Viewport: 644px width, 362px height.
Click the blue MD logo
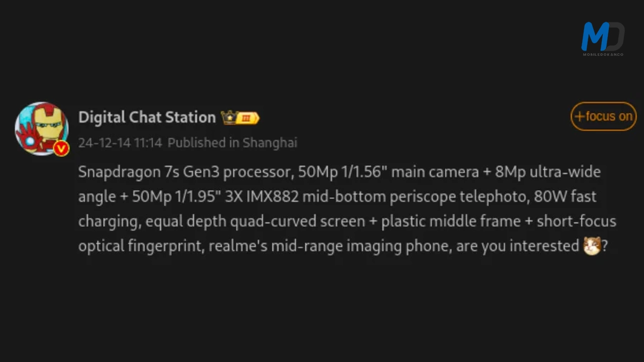coord(602,36)
